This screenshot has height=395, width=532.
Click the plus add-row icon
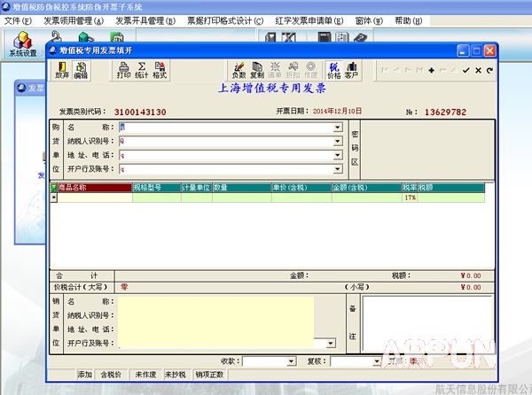431,70
